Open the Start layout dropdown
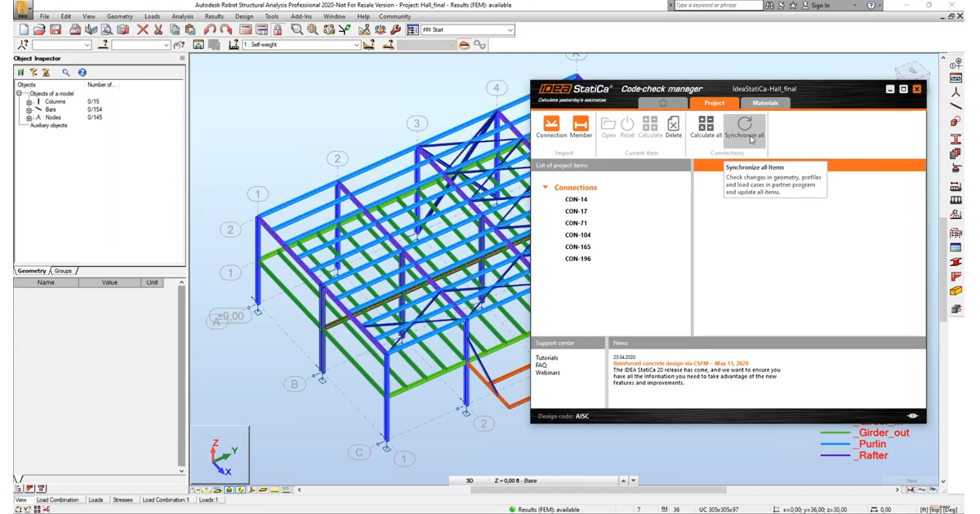 pos(510,30)
